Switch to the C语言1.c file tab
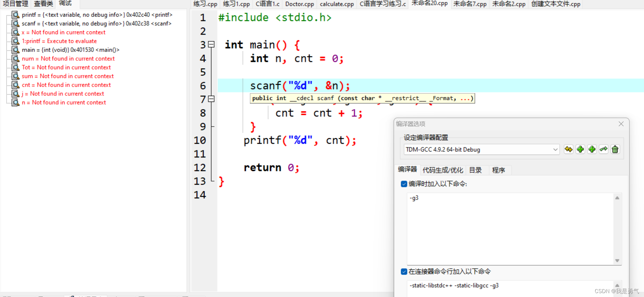The height and width of the screenshot is (297, 644). [x=267, y=4]
